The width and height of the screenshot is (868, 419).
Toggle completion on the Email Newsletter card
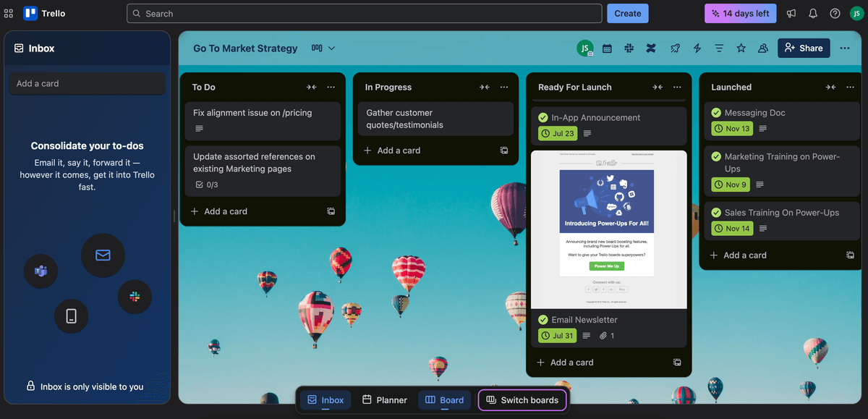pos(544,319)
